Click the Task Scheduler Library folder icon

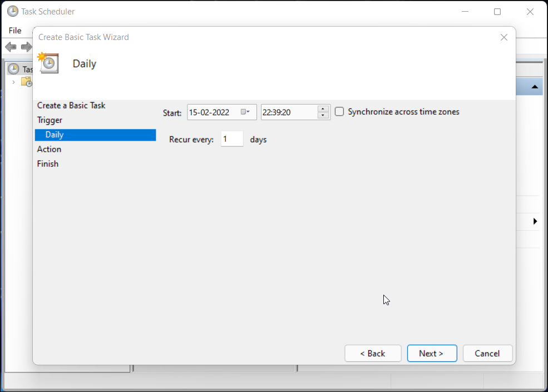coord(26,82)
